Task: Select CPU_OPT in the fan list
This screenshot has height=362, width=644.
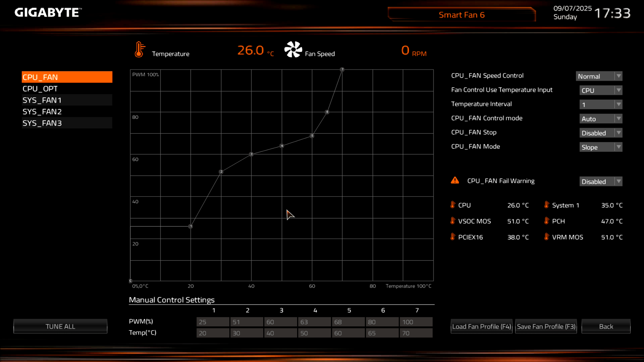Action: tap(67, 89)
